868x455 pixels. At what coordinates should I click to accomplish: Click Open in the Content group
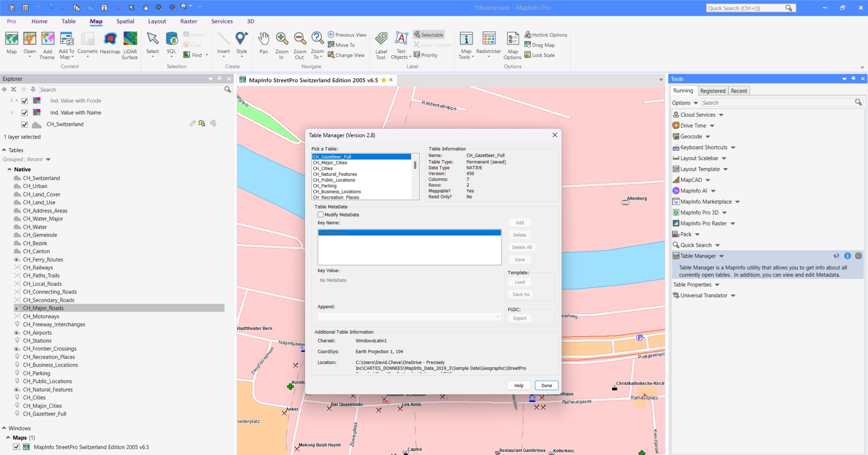click(30, 43)
